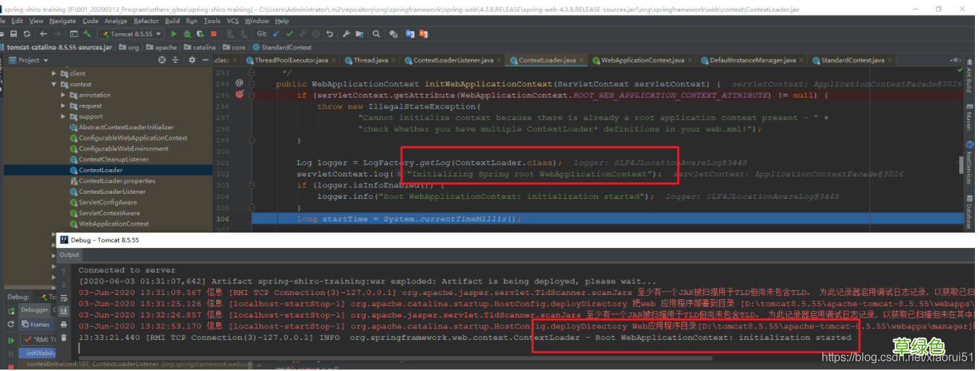
Task: Resume the program in the debugger
Action: pyautogui.click(x=11, y=341)
